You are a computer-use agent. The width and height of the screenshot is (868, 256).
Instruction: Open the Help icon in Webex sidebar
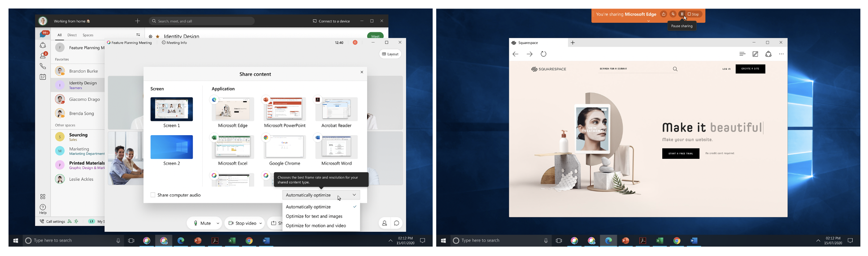(x=43, y=208)
